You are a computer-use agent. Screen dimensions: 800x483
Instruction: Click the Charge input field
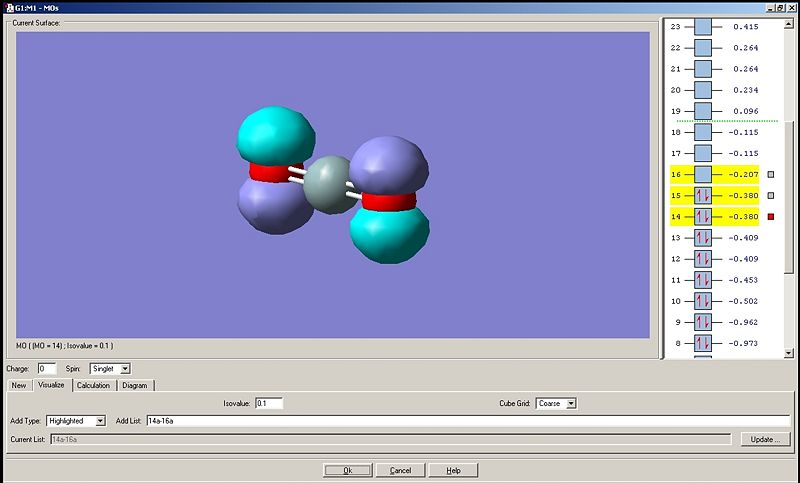tap(46, 369)
